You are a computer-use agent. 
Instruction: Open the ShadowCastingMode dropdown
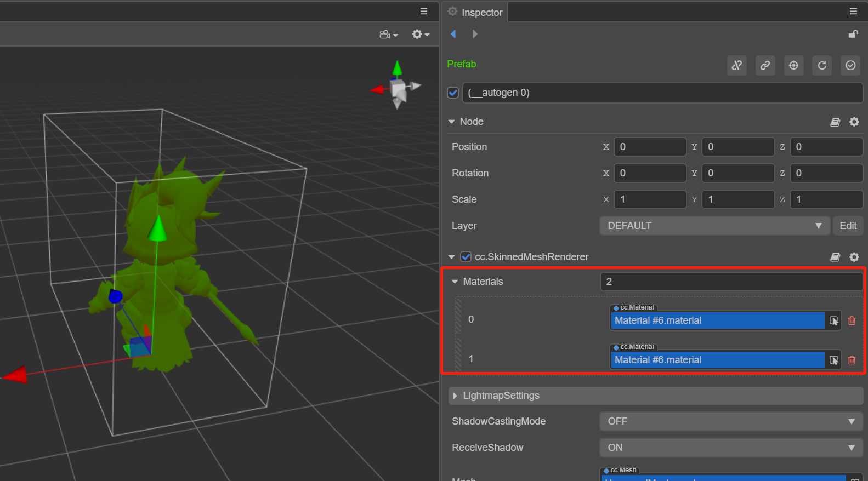[731, 421]
